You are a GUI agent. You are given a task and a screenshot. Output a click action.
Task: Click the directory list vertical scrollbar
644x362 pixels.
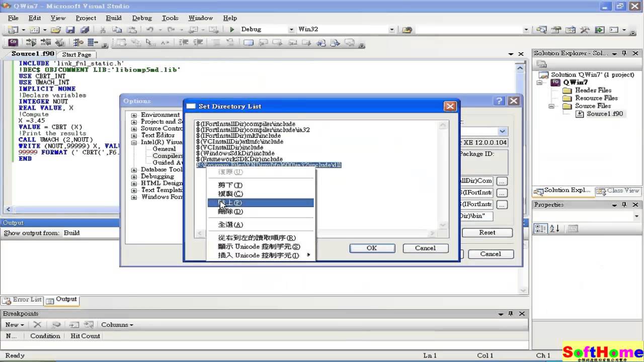tap(443, 174)
